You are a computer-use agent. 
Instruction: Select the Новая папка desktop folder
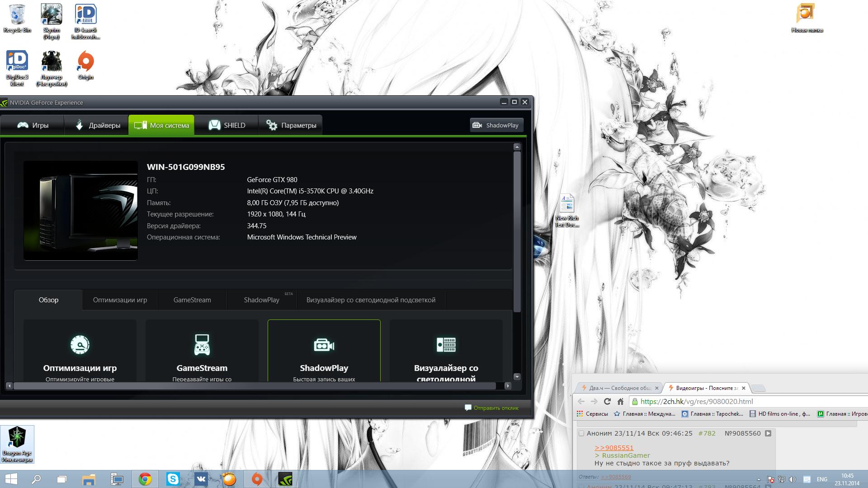click(807, 18)
